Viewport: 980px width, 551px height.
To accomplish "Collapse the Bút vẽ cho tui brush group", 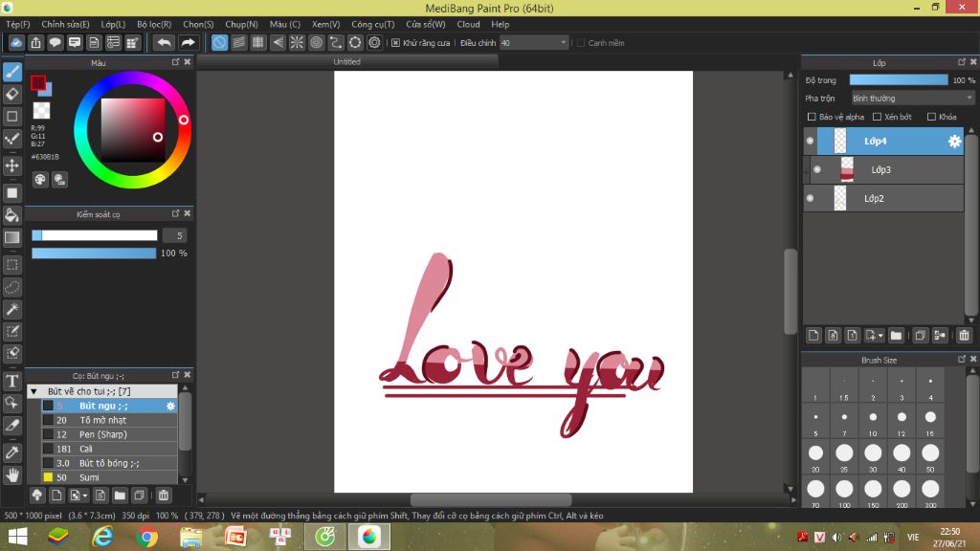I will tap(33, 391).
